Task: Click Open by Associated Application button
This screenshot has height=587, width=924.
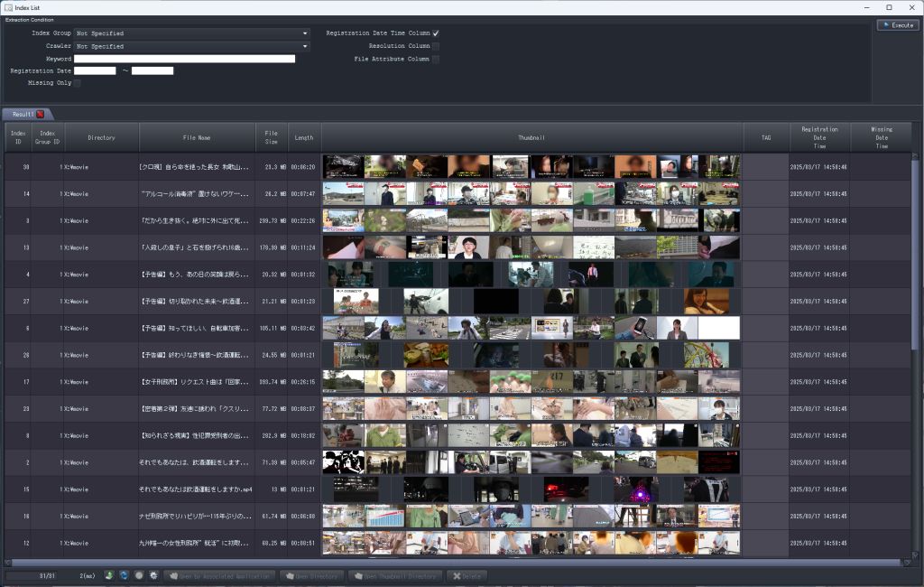Action: click(x=220, y=576)
